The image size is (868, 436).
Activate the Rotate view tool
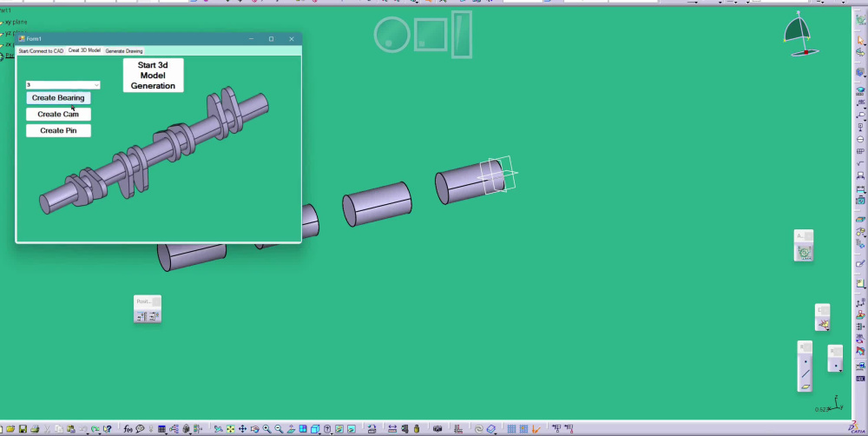[x=254, y=429]
